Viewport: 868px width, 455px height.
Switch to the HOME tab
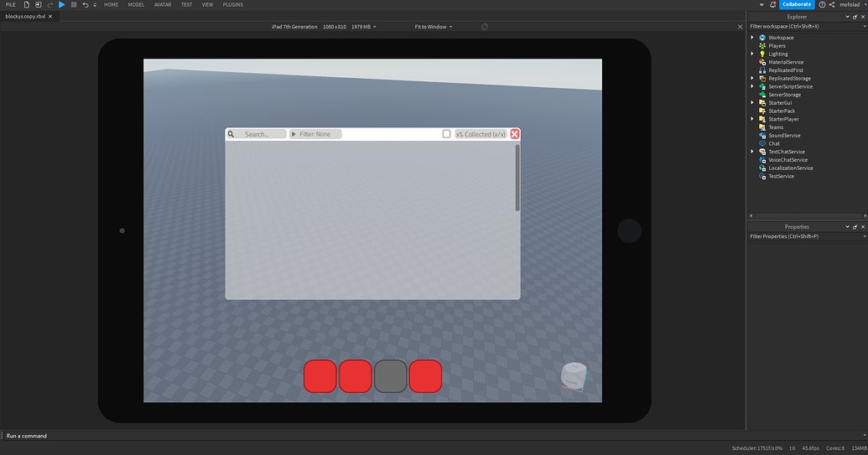(x=112, y=4)
